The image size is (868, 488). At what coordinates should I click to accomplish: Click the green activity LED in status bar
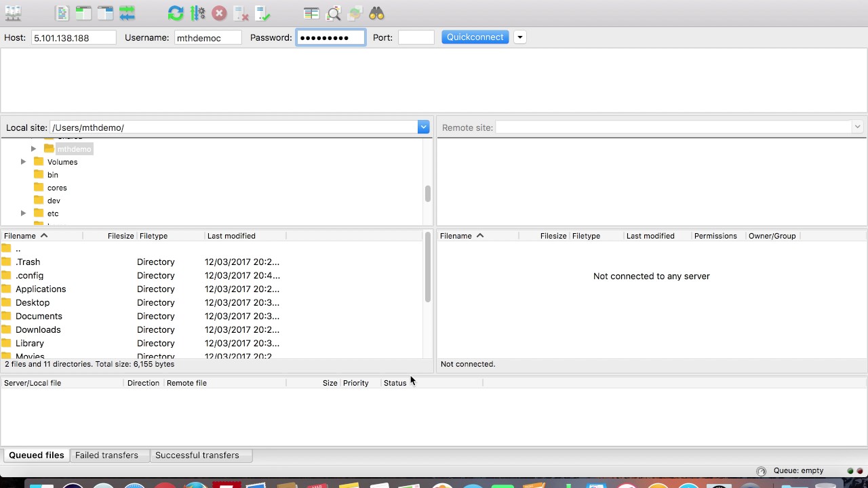click(x=850, y=471)
